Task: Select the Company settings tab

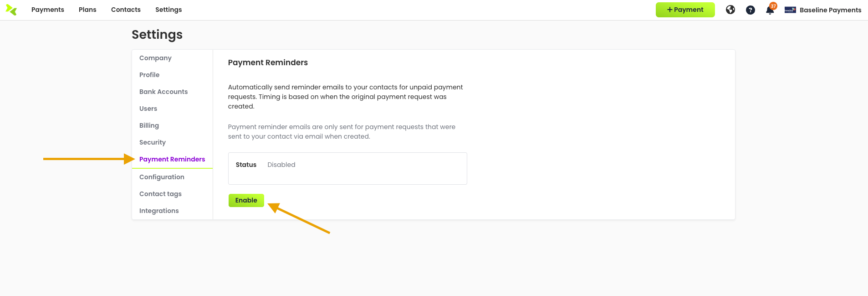Action: coord(155,58)
